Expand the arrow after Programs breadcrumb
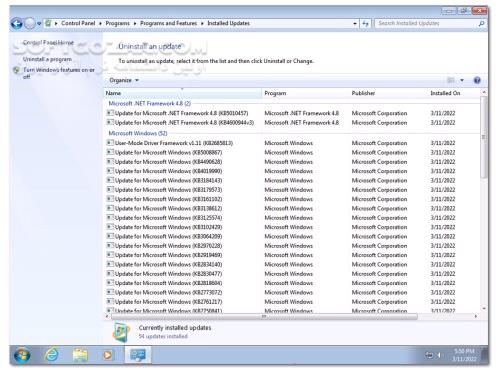Viewport: 499px width, 372px height. 135,23
